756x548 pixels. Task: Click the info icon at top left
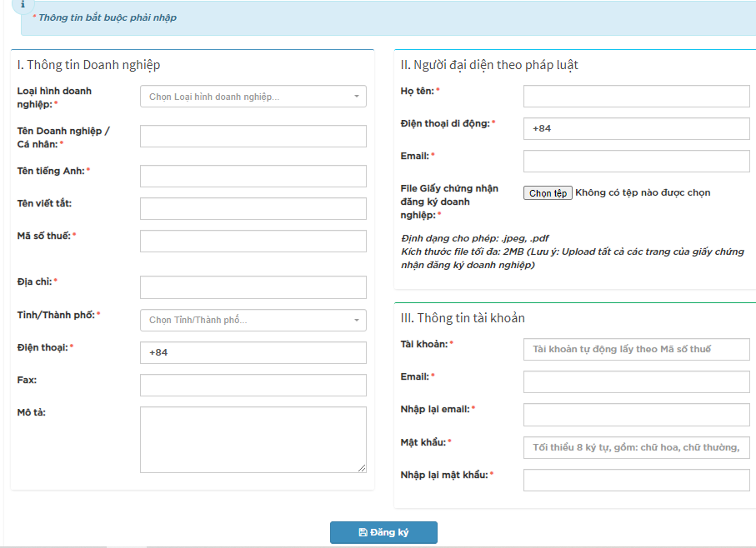pos(23,4)
